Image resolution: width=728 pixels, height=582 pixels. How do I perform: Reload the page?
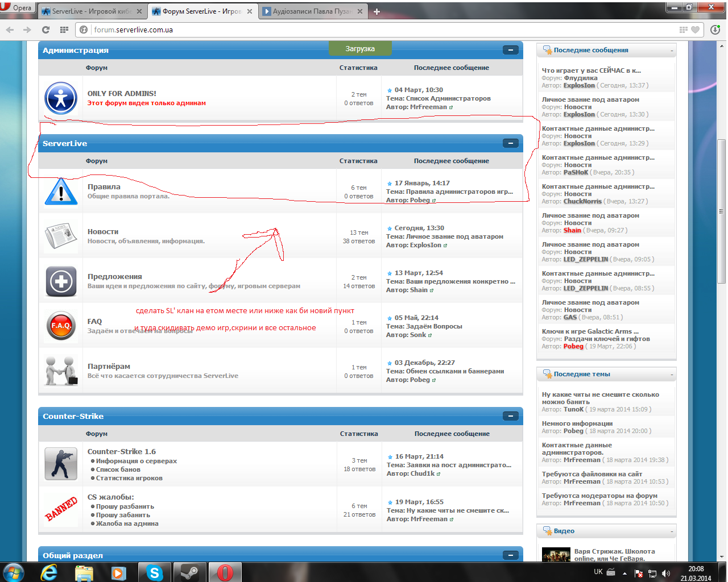click(45, 30)
